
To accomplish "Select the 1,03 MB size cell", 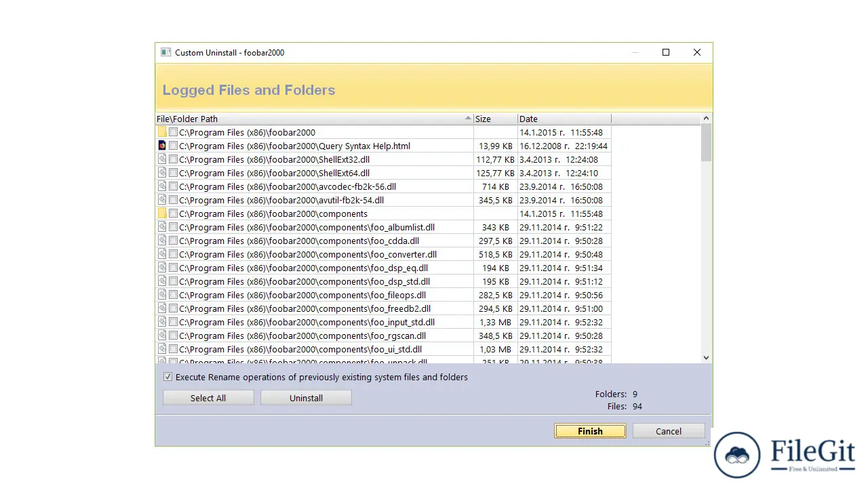I will [496, 349].
